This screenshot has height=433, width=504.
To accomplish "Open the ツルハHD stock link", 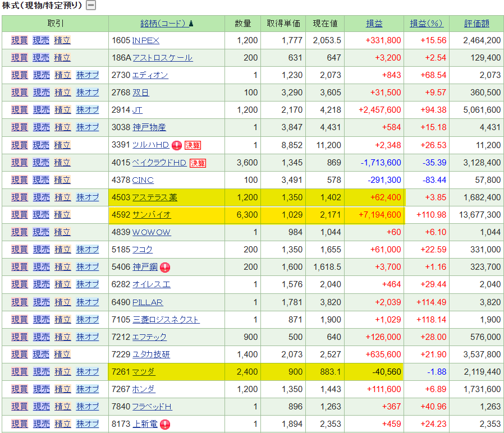I will coord(151,145).
